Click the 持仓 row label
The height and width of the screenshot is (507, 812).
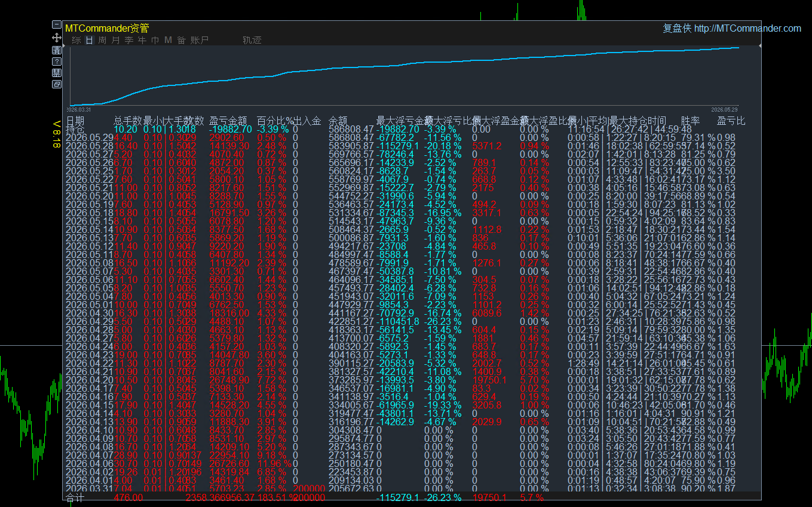tap(75, 129)
